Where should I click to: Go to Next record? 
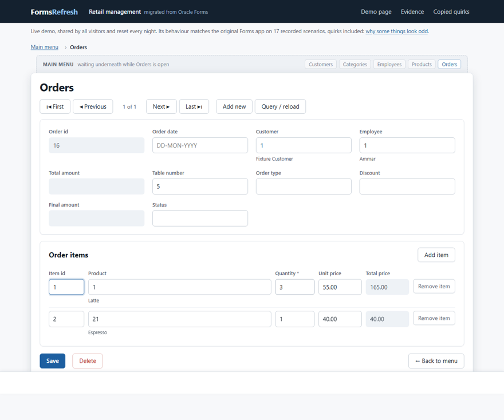(x=161, y=106)
